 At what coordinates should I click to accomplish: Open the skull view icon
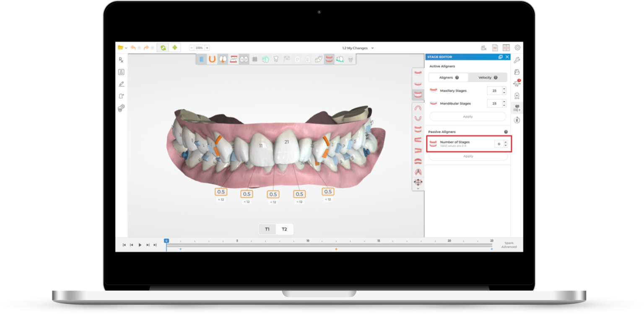(351, 59)
